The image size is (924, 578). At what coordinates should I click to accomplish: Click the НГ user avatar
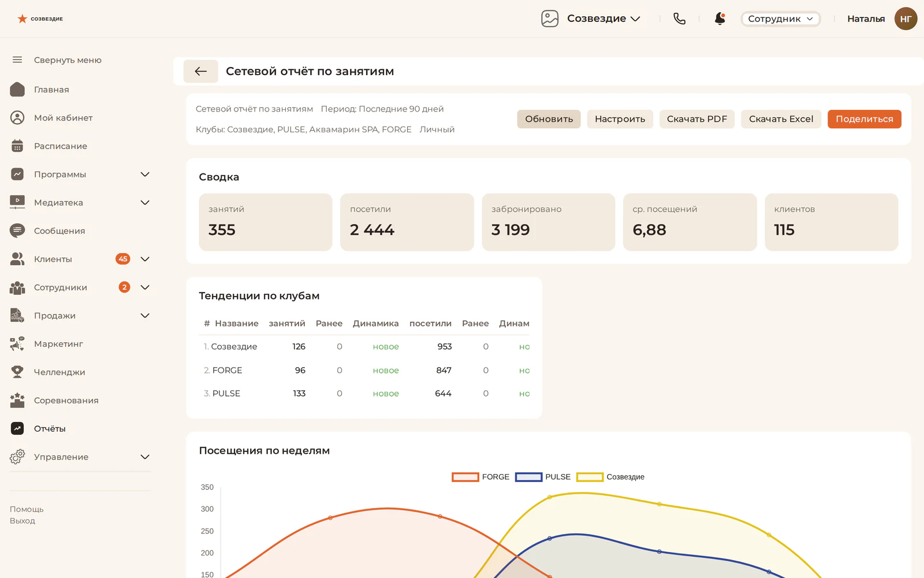pyautogui.click(x=906, y=18)
